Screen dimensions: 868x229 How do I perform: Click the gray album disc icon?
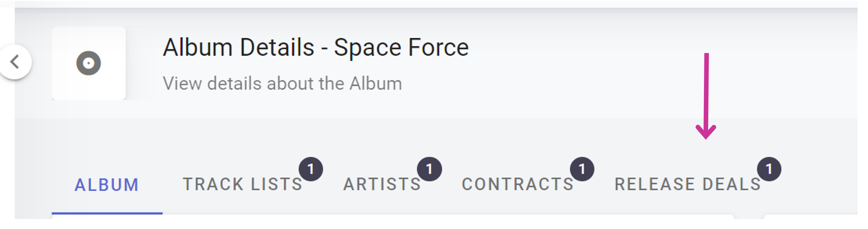89,63
